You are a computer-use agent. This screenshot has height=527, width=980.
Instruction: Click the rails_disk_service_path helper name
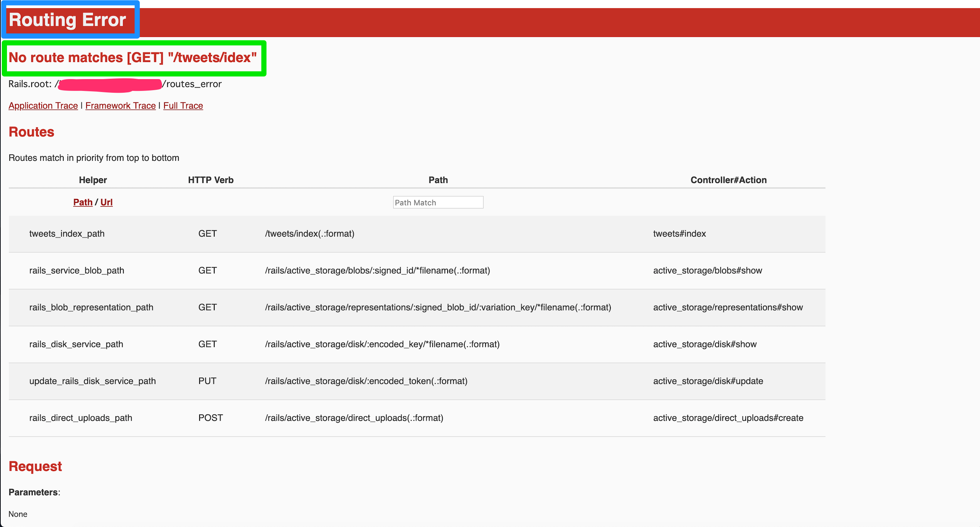coord(76,344)
